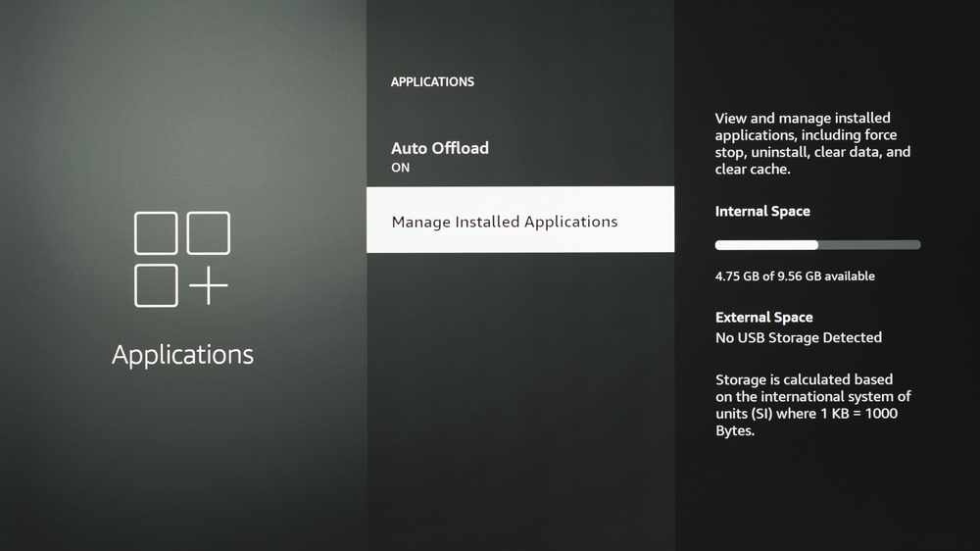Click the External Space heading
The width and height of the screenshot is (980, 551).
pos(763,317)
